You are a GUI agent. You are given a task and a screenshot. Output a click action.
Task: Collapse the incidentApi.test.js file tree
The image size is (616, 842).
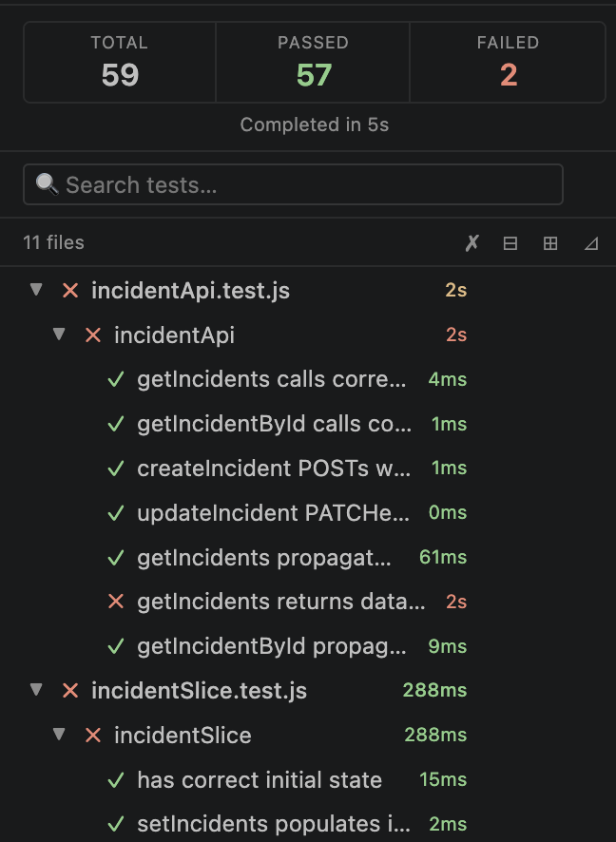pyautogui.click(x=36, y=291)
